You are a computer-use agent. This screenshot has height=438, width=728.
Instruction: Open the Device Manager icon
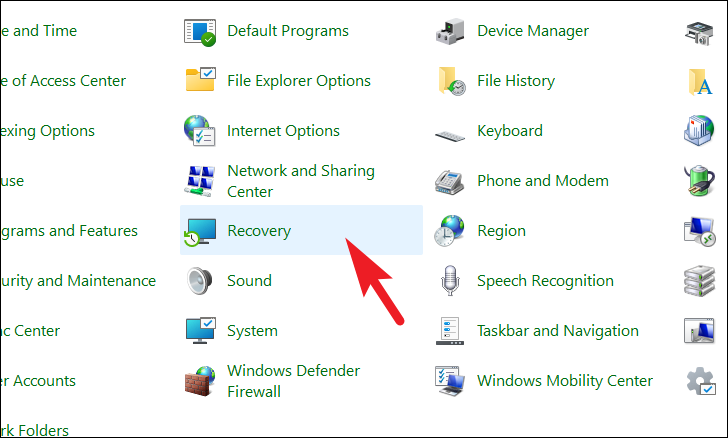point(451,31)
